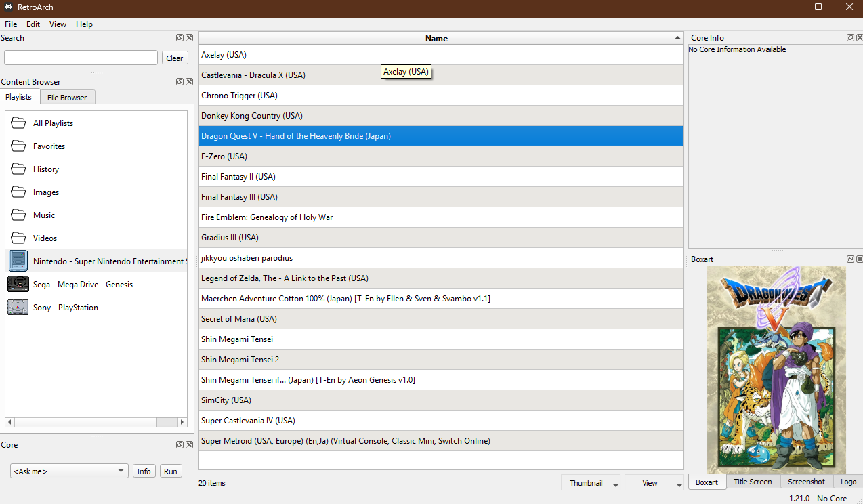
Task: Sort by the Name column header
Action: pyautogui.click(x=441, y=39)
